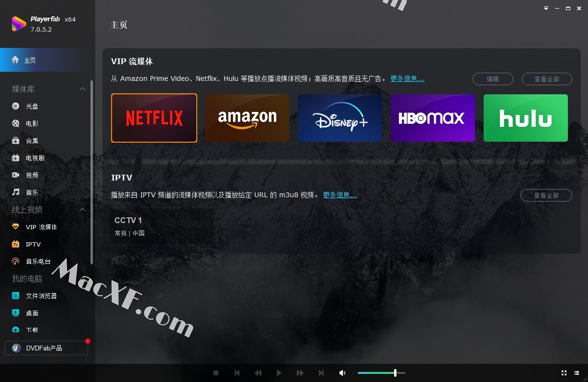Click the 我的电脑 section header

coord(27,279)
